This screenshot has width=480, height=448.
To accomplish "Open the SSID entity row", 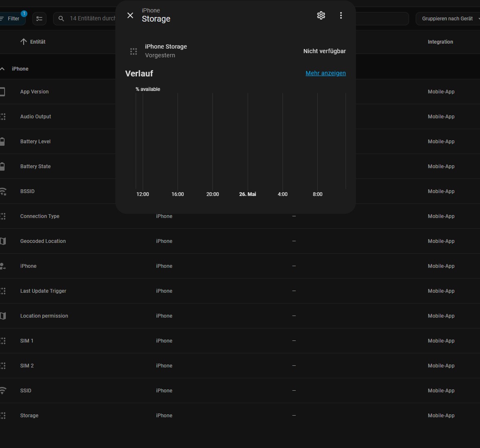I will (x=240, y=390).
